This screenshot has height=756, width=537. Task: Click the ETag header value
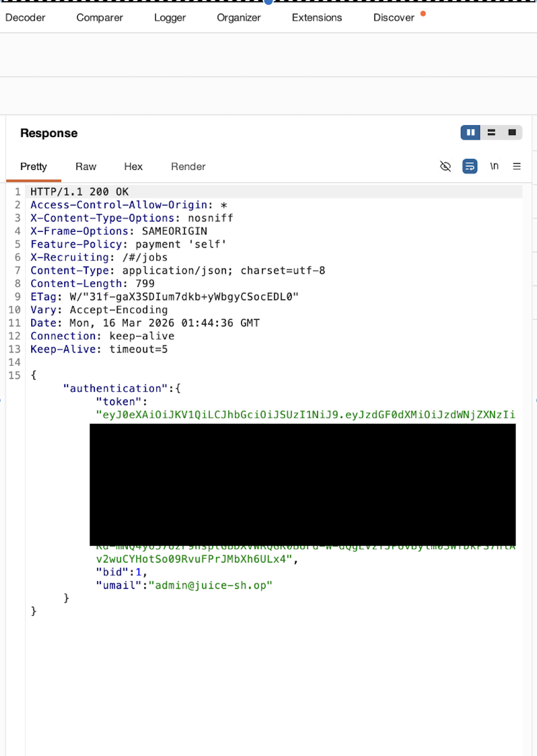coord(184,297)
